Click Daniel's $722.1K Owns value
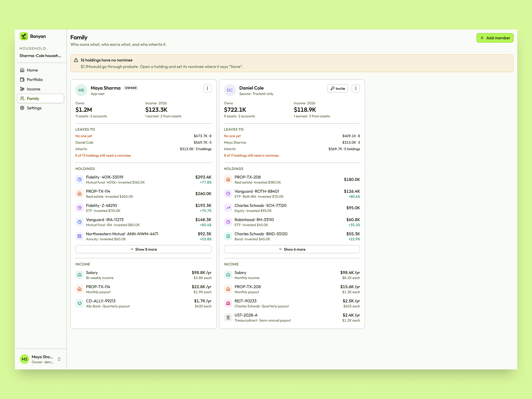The image size is (532, 399). (x=235, y=110)
